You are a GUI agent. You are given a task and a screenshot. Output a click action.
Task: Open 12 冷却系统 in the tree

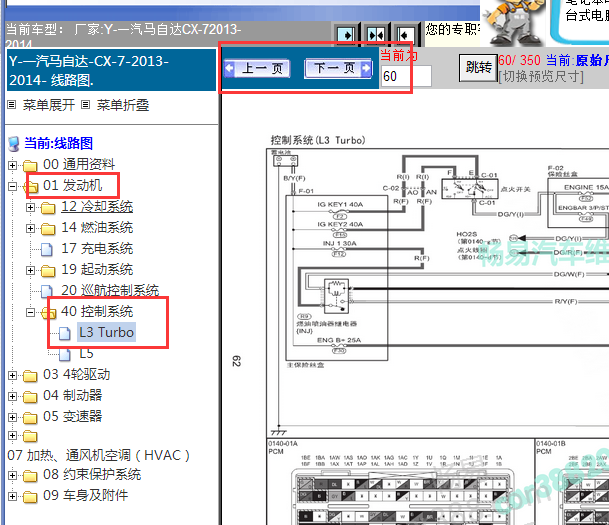click(97, 206)
